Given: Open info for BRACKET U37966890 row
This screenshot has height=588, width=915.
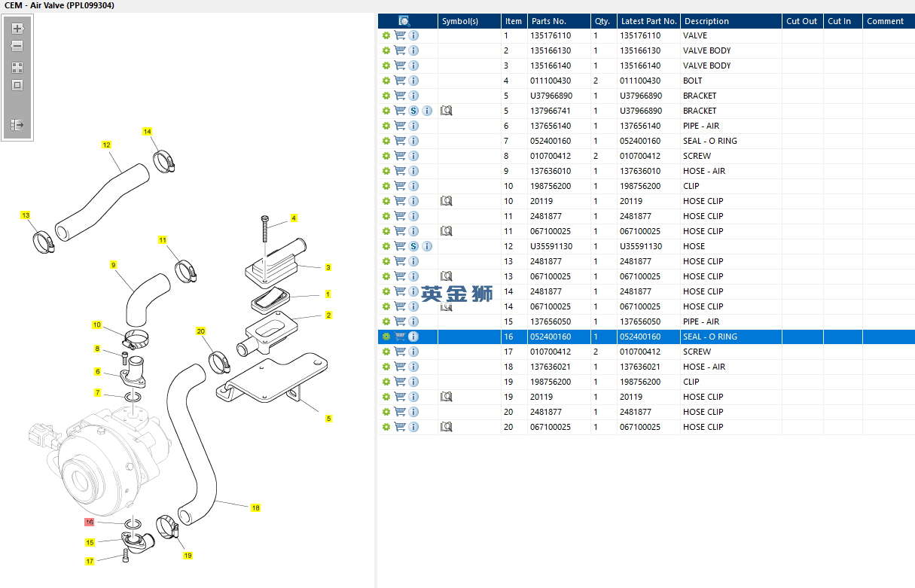Looking at the screenshot, I should [x=413, y=96].
